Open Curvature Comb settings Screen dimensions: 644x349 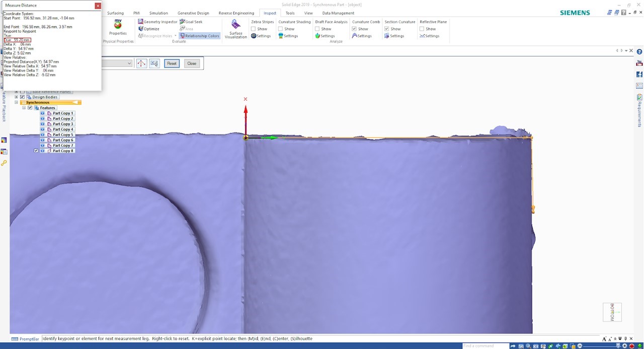362,36
